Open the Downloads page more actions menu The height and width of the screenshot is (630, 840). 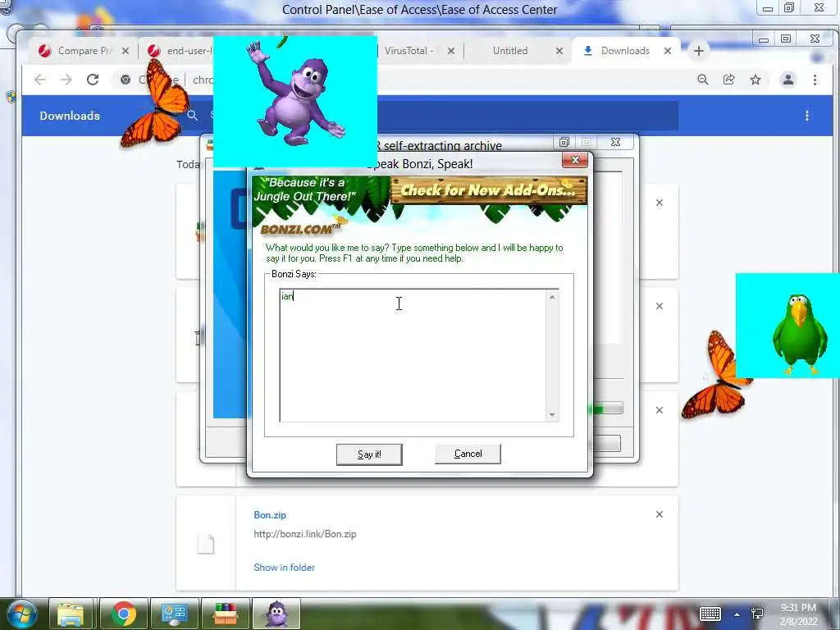[x=807, y=116]
